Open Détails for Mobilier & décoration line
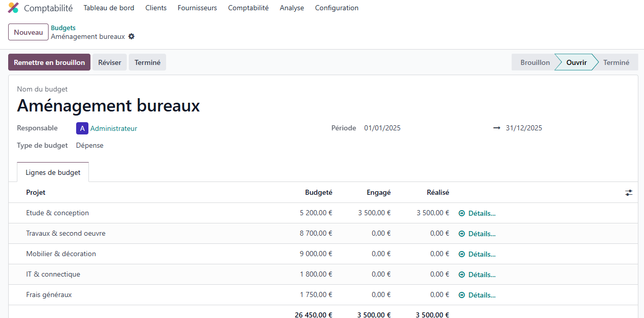644x318 pixels. point(477,254)
